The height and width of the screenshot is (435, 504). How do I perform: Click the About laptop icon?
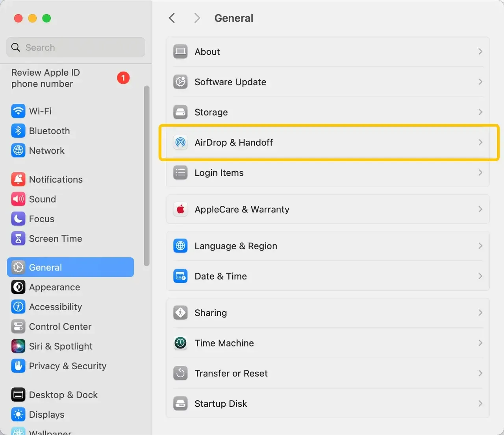pos(180,52)
